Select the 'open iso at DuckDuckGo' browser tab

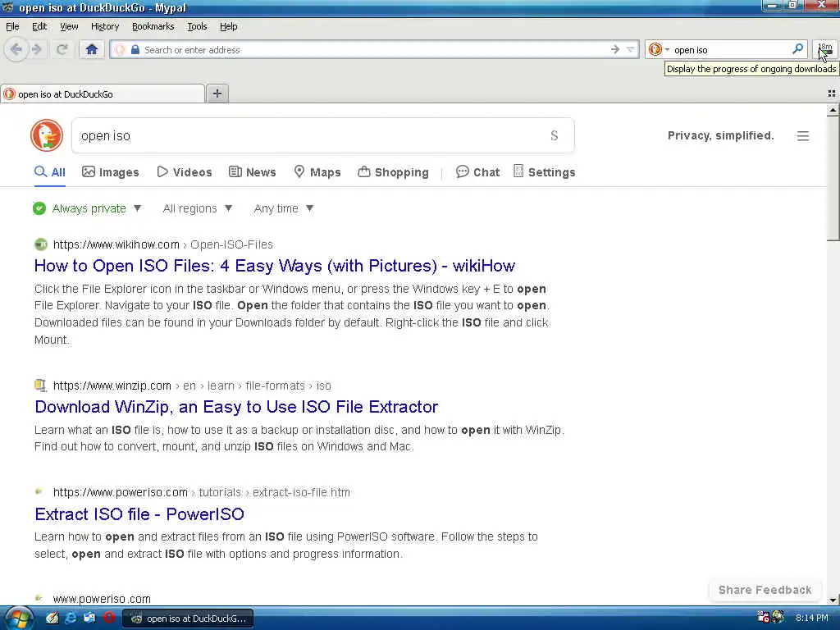click(x=103, y=94)
